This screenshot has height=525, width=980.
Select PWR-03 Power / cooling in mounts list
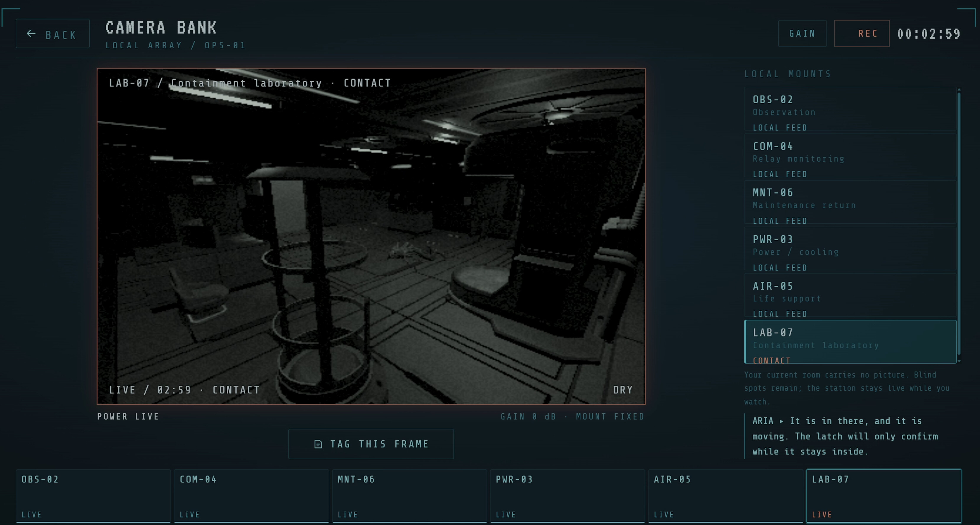point(850,248)
